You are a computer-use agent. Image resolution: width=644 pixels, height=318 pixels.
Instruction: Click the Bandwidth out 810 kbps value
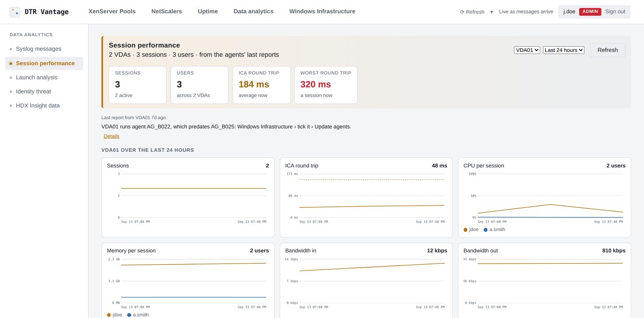tap(614, 250)
